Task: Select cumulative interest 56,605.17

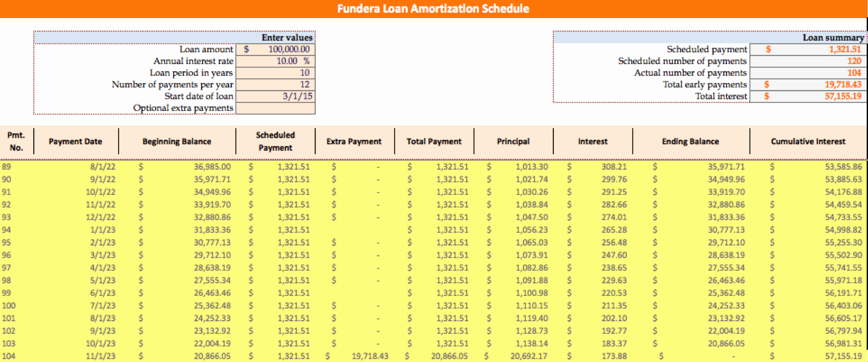Action: 843,318
